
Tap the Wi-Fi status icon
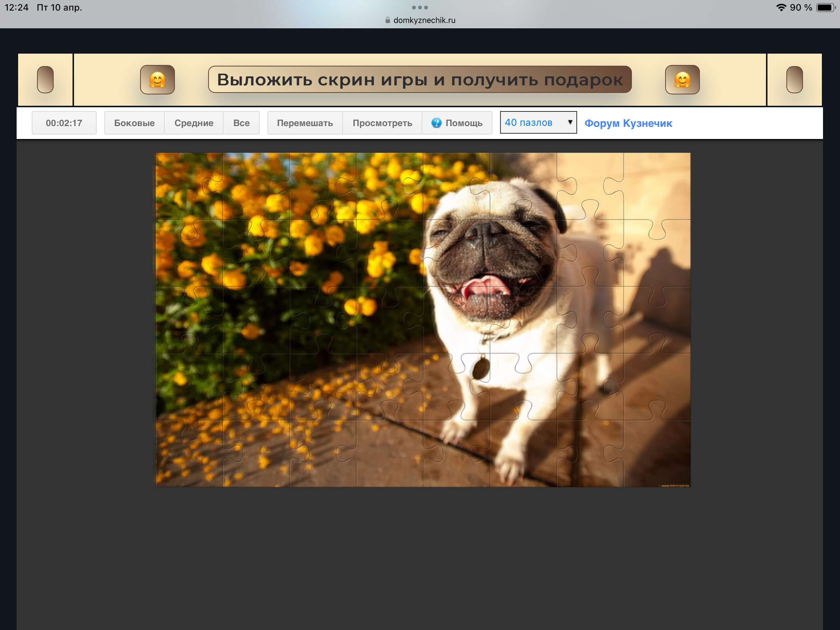[x=781, y=8]
